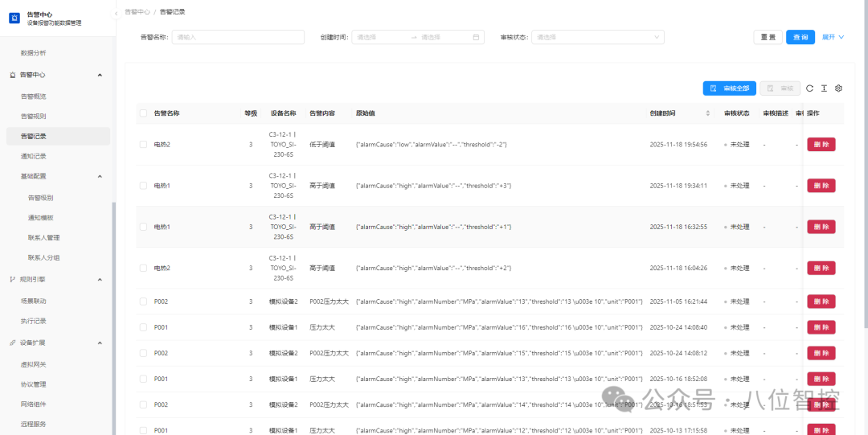868x435 pixels.
Task: Click the 查询 search button
Action: tap(800, 37)
